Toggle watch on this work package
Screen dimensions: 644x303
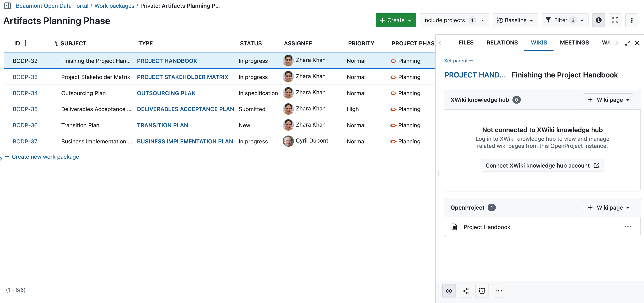pyautogui.click(x=449, y=291)
